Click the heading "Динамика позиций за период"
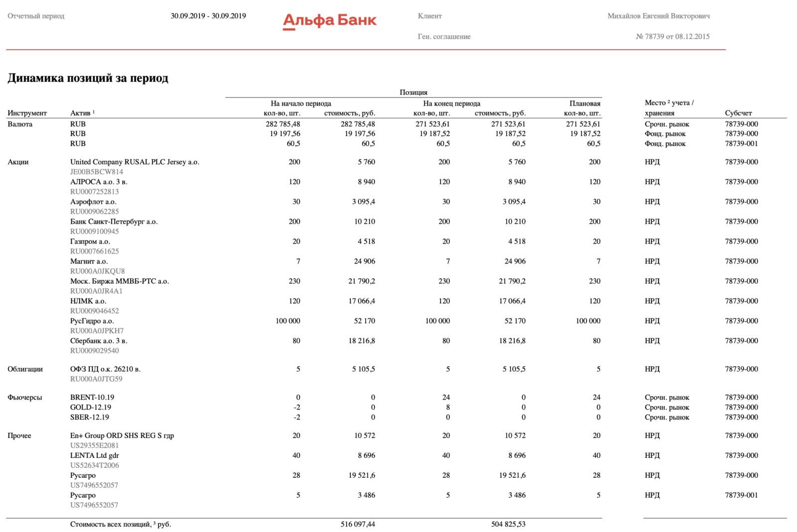The height and width of the screenshot is (532, 797). point(88,78)
